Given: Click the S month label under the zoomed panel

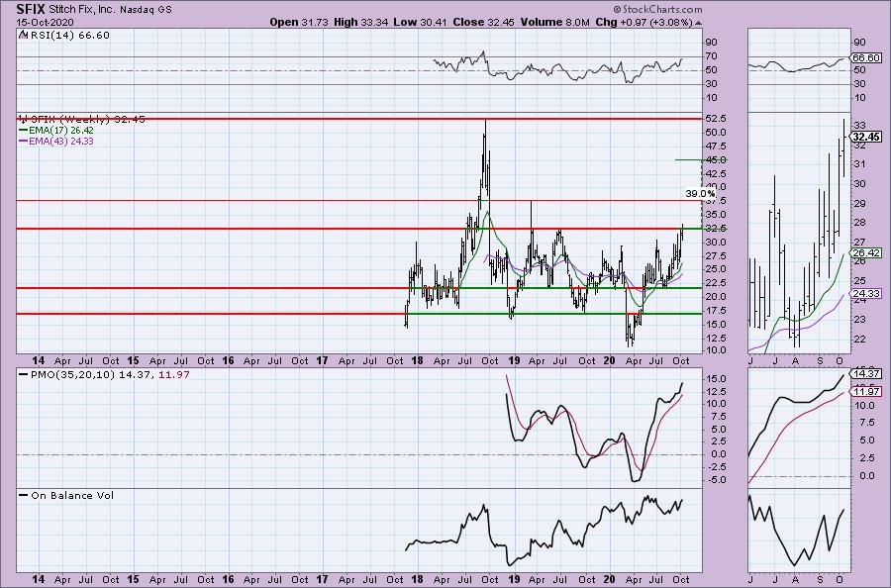Looking at the screenshot, I should pyautogui.click(x=820, y=361).
